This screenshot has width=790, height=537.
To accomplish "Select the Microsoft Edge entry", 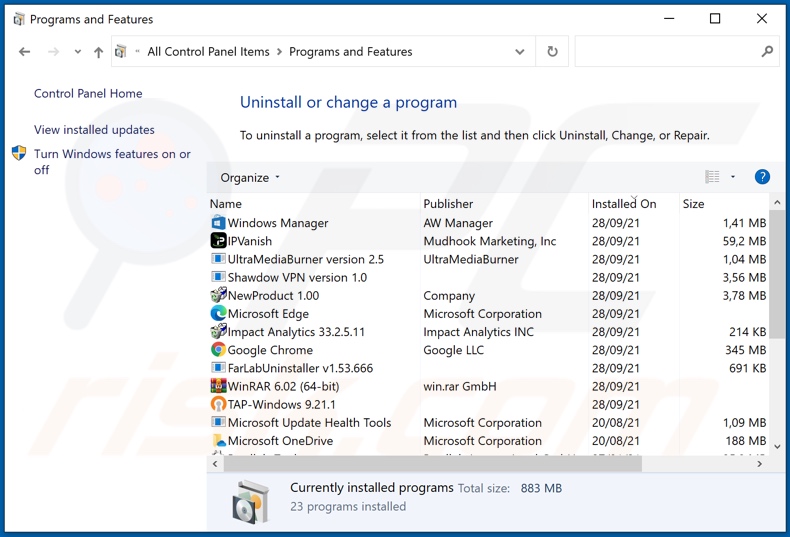I will point(488,313).
